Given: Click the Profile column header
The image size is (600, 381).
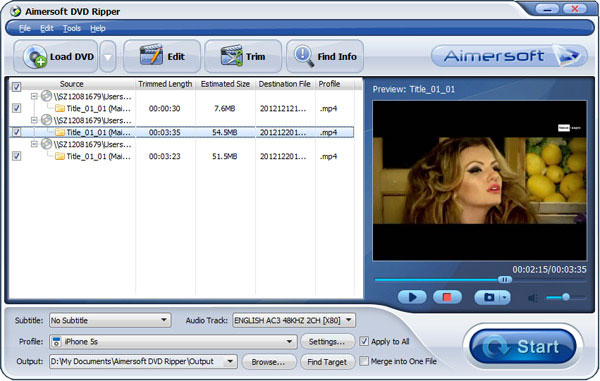Looking at the screenshot, I should (x=329, y=84).
